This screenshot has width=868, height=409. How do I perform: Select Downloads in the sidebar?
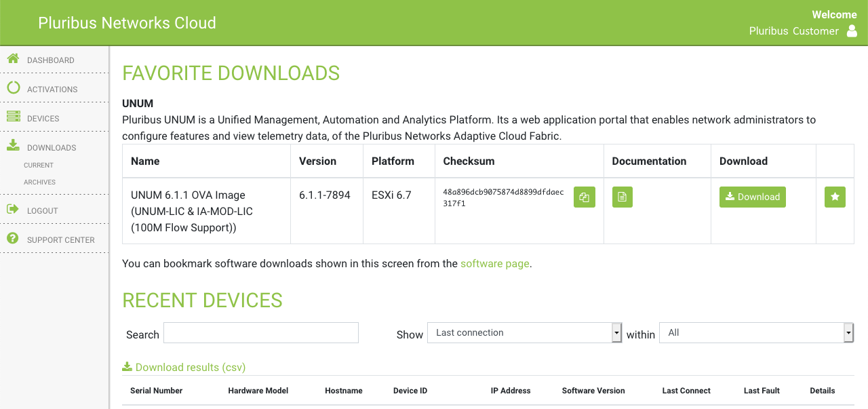tap(52, 148)
